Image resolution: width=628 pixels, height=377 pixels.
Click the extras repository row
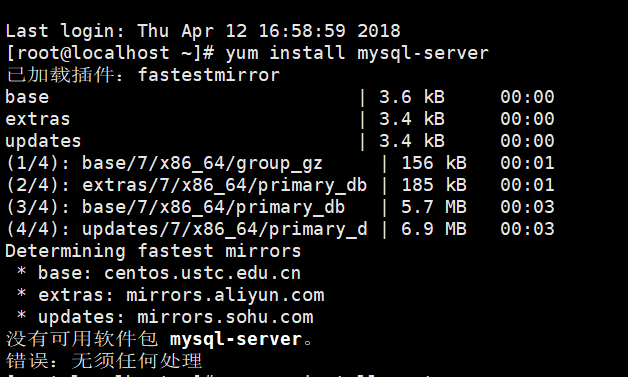(280, 119)
